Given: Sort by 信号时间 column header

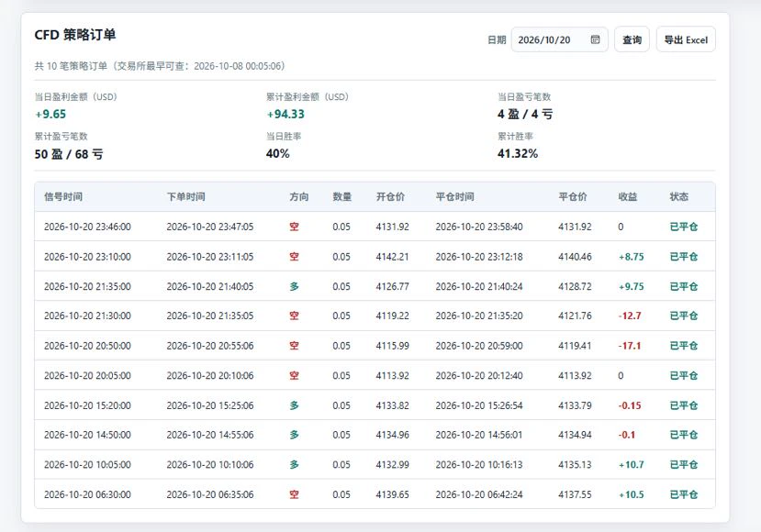Looking at the screenshot, I should click(x=63, y=197).
